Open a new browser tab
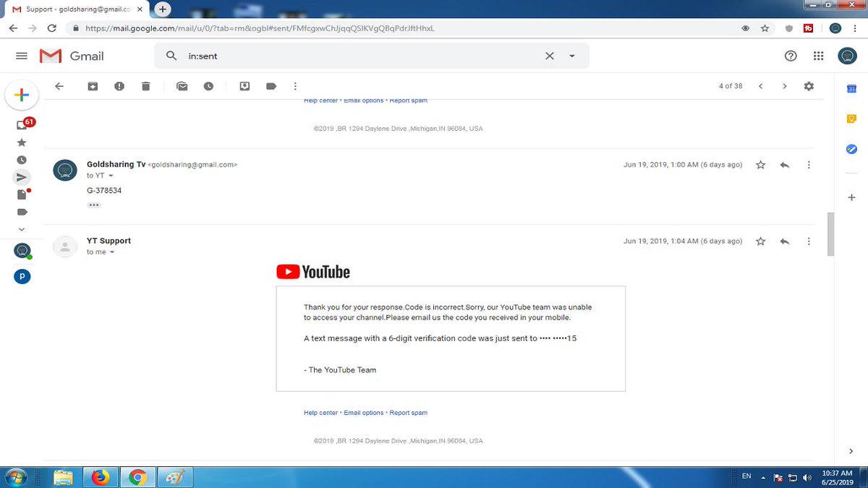The height and width of the screenshot is (488, 868). 163,9
